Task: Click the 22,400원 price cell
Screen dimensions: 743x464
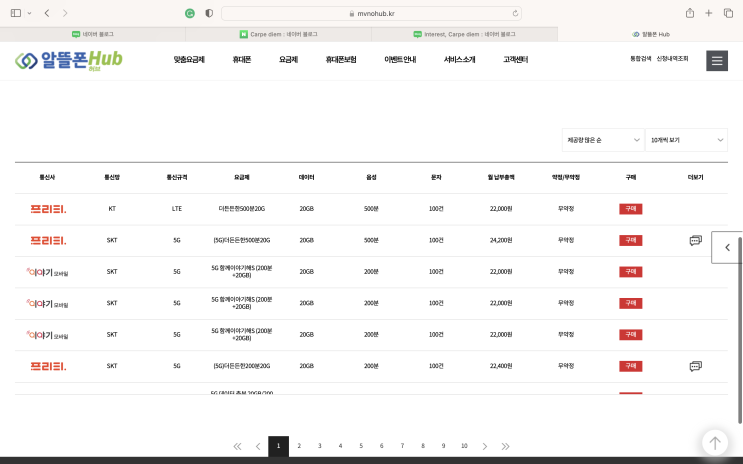Action: 501,366
